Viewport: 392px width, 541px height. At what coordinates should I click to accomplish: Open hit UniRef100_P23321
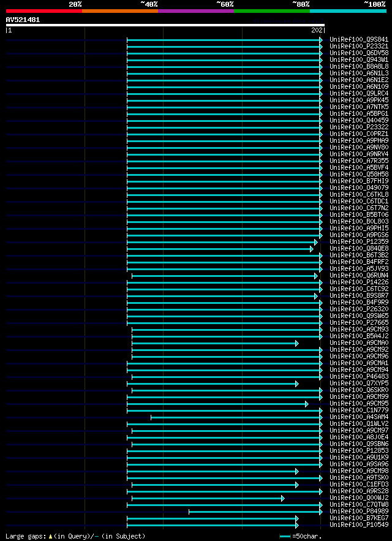[359, 46]
